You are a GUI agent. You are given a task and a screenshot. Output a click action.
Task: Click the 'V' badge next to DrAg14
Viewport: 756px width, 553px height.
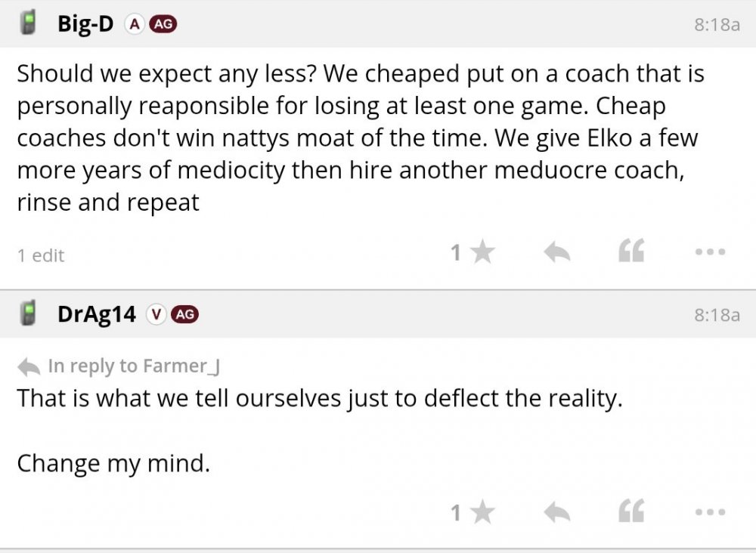coord(156,314)
